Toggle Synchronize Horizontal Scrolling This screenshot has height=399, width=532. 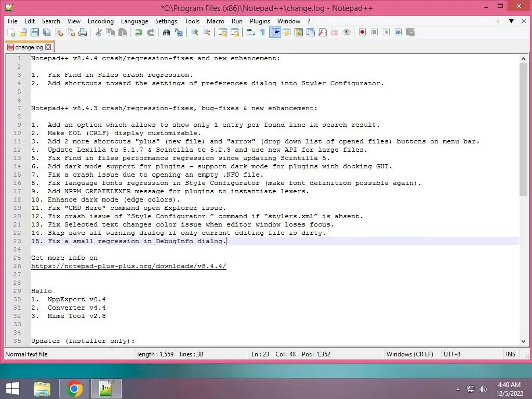[x=234, y=32]
